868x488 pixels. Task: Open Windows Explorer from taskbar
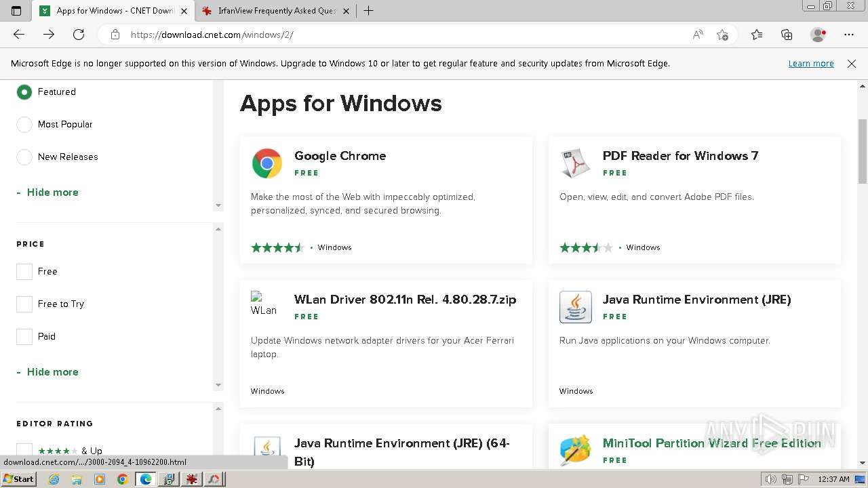(x=77, y=479)
